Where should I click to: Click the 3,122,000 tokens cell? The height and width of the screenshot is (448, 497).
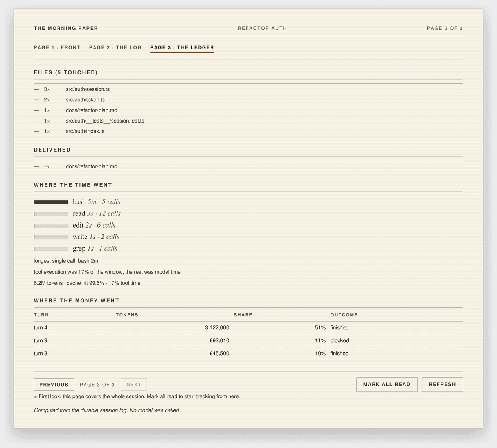(x=217, y=327)
